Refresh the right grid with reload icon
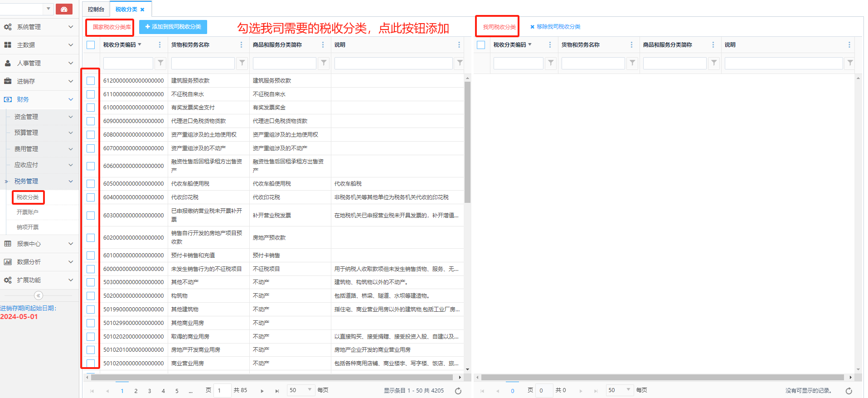Screen dimensions: 868x398 pyautogui.click(x=849, y=391)
